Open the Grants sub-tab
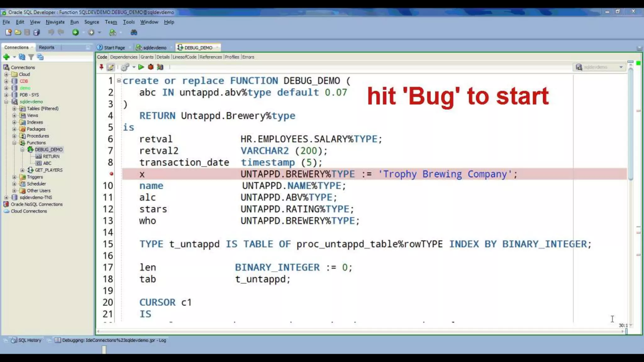Image resolution: width=644 pixels, height=362 pixels. (x=147, y=57)
